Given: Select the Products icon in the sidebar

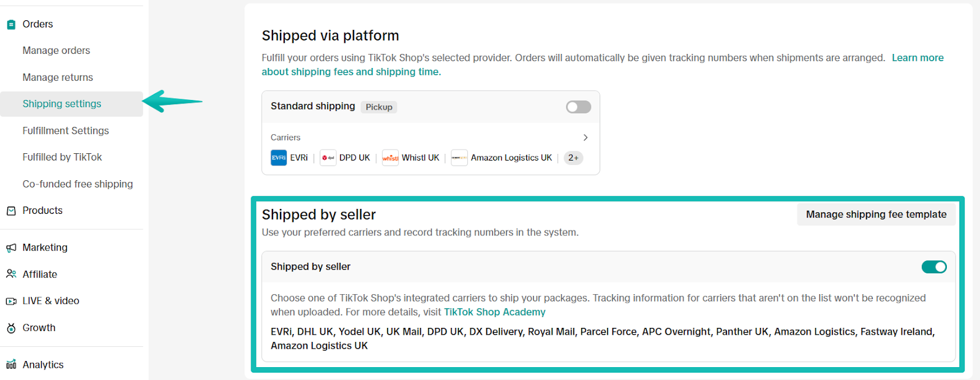Looking at the screenshot, I should pyautogui.click(x=10, y=210).
